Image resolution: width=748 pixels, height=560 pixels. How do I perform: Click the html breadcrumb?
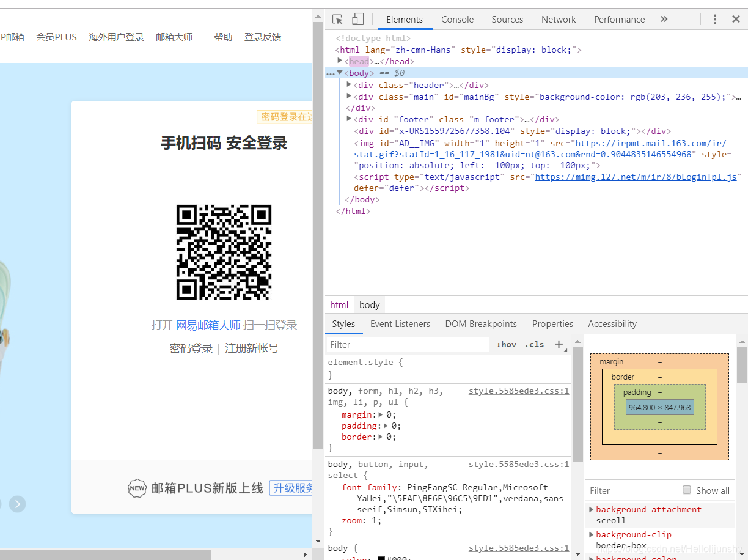339,304
